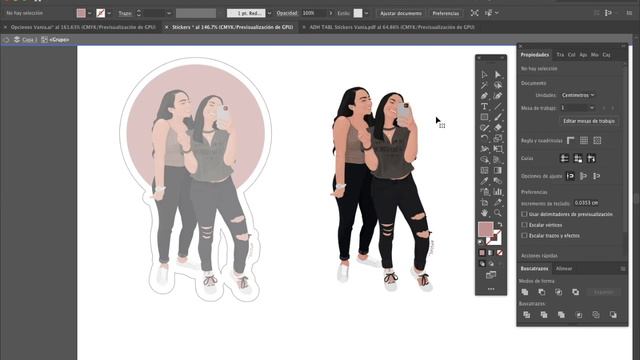Screen dimensions: 640x360
Task: Select the Perspective Grid tool
Action: tap(498, 160)
